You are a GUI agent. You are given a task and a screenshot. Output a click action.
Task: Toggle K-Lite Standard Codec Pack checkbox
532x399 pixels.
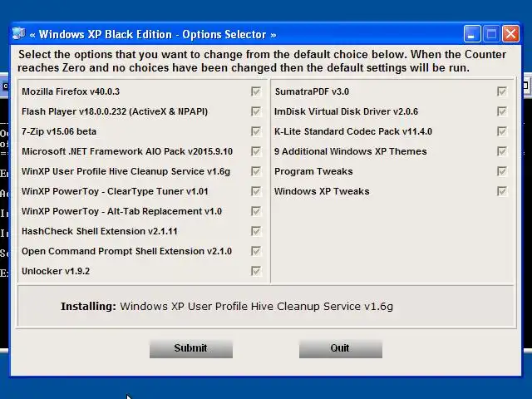point(502,131)
